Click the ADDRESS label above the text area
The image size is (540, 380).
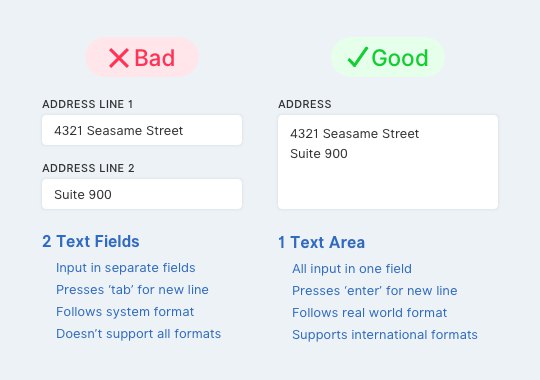[305, 104]
